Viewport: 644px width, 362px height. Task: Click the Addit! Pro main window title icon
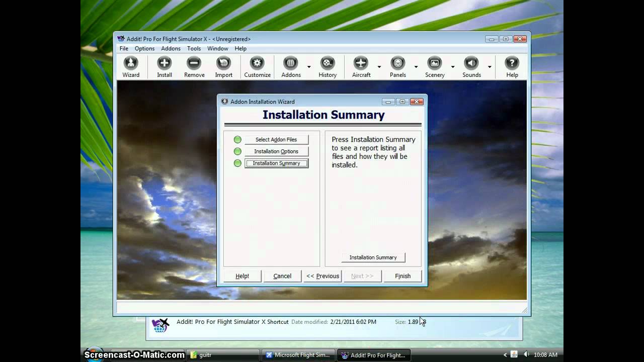click(x=121, y=39)
